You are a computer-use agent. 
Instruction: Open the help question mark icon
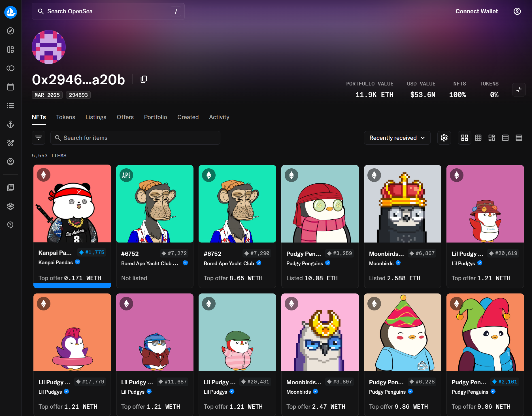10,225
